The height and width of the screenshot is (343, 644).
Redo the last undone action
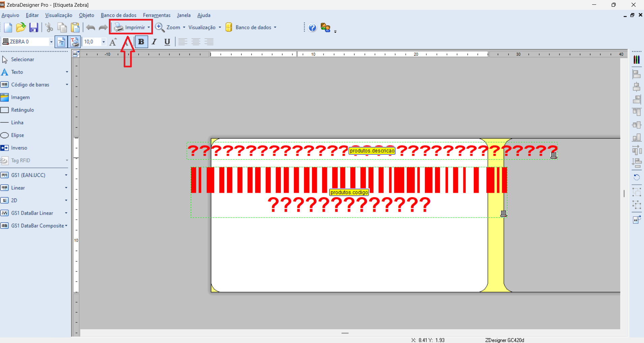coord(103,27)
